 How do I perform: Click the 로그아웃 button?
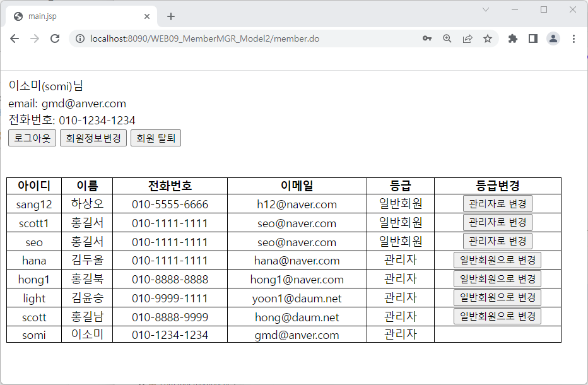coord(32,138)
